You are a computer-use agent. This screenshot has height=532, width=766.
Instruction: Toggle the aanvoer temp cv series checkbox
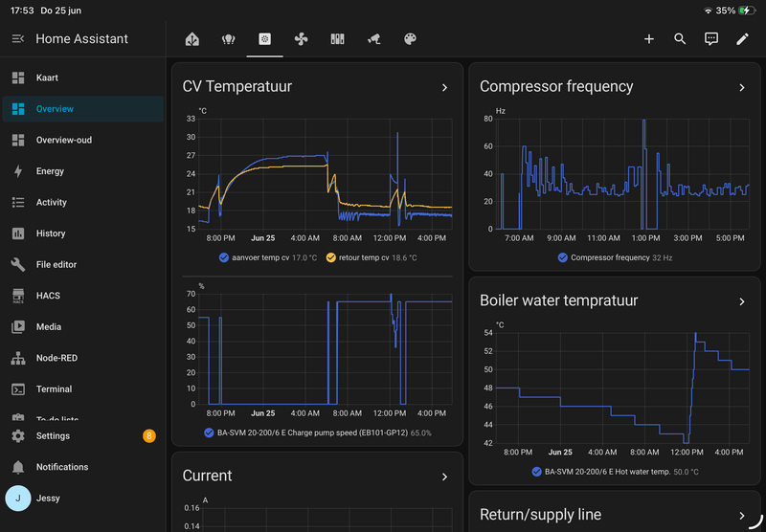(x=224, y=257)
